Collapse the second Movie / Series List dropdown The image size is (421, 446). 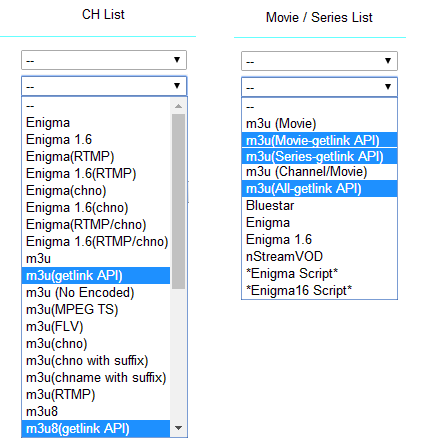319,87
